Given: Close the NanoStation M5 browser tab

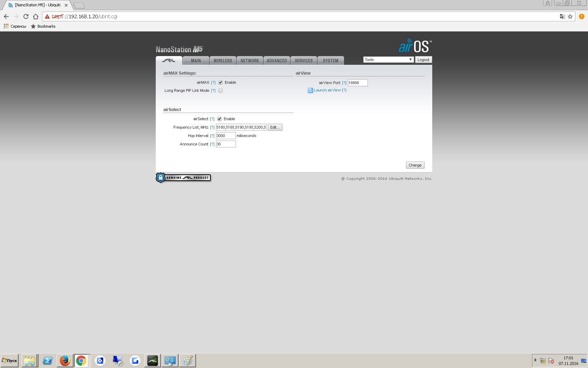Looking at the screenshot, I should point(66,5).
